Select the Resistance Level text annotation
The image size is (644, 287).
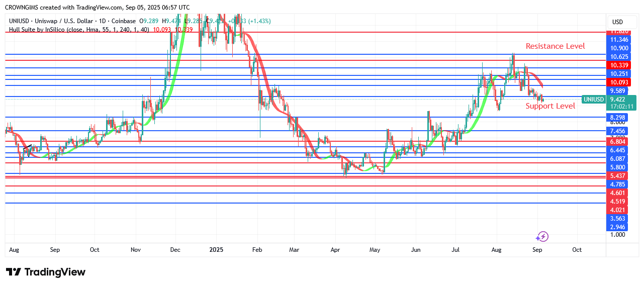(x=556, y=46)
